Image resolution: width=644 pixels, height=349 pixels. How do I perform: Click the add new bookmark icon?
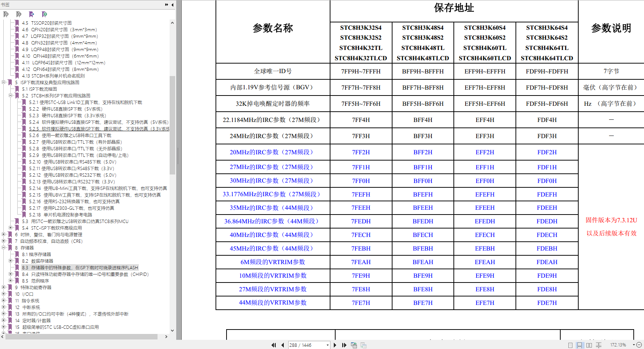pos(19,14)
